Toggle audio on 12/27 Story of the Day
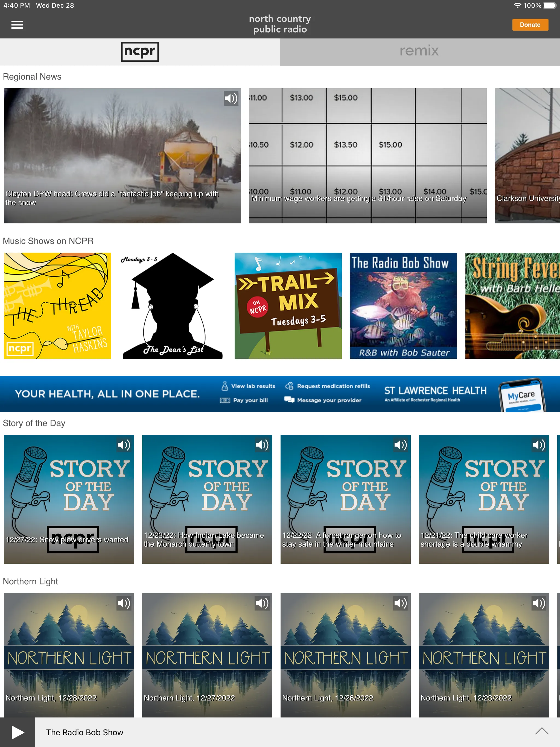This screenshot has height=747, width=560. pos(124,444)
